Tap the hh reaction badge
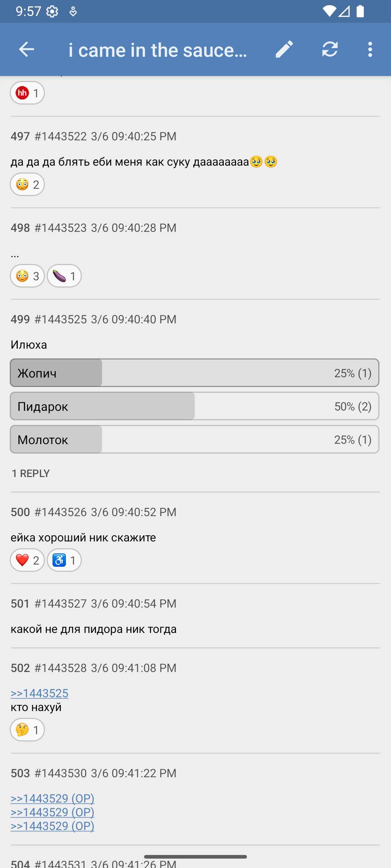Screen dimensions: 391x868 [28, 93]
